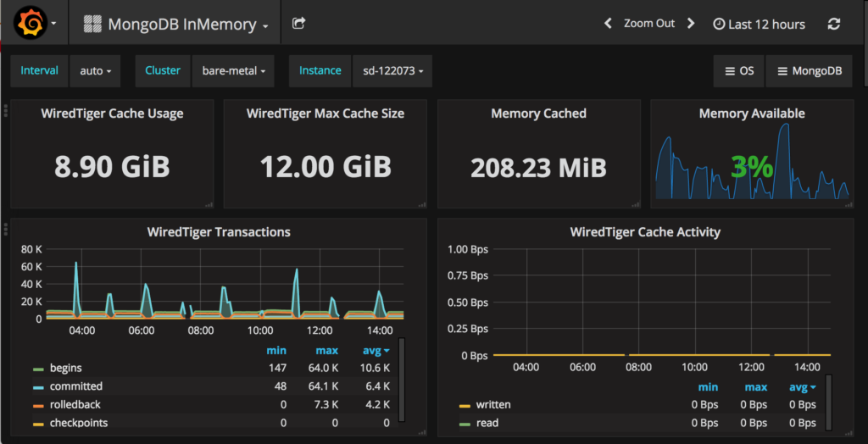868x444 pixels.
Task: Click the hamburger icon on OS link
Action: (x=730, y=71)
